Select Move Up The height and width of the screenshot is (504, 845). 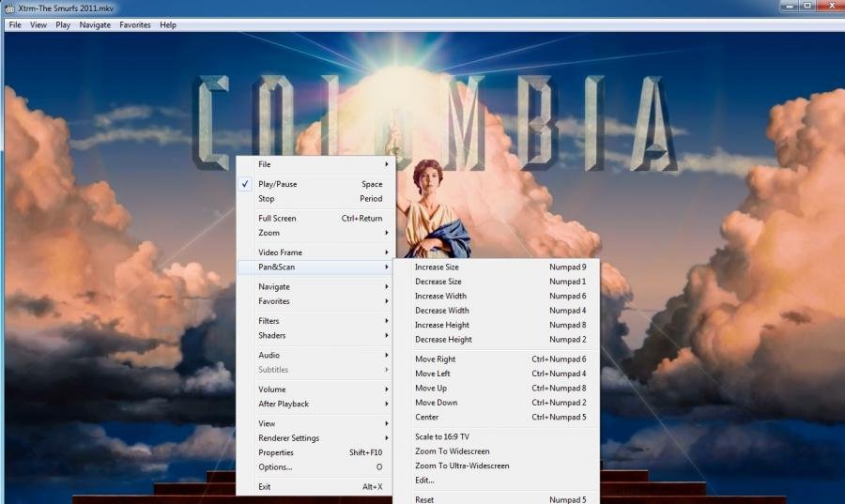497,389
